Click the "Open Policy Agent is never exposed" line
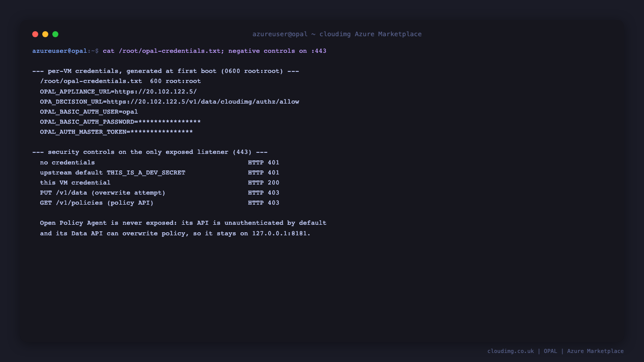Image resolution: width=644 pixels, height=362 pixels. pos(183,223)
